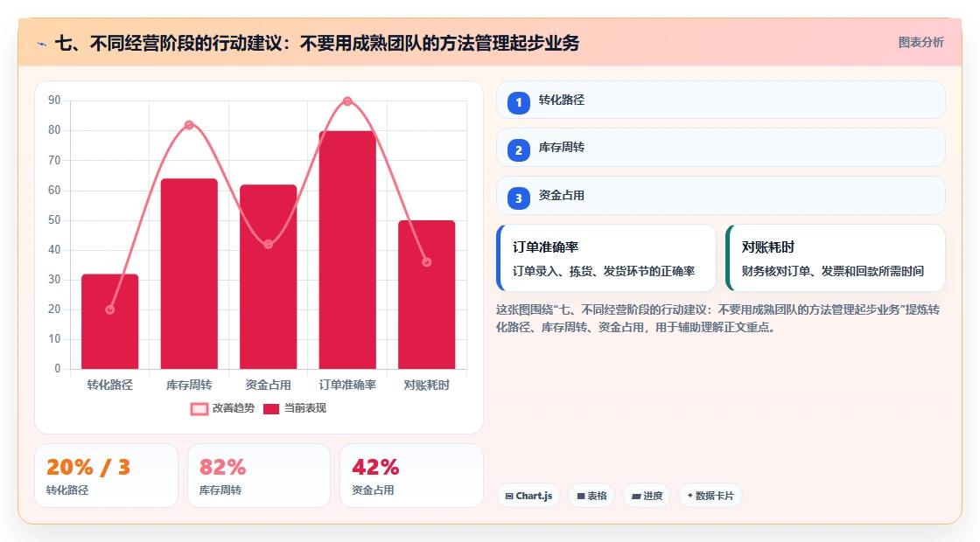The image size is (980, 542).
Task: Click the 进度 tag
Action: [647, 496]
